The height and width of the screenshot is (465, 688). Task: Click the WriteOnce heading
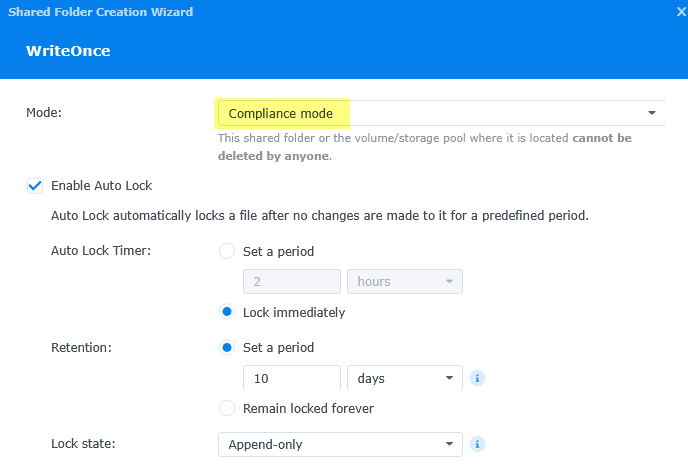67,51
